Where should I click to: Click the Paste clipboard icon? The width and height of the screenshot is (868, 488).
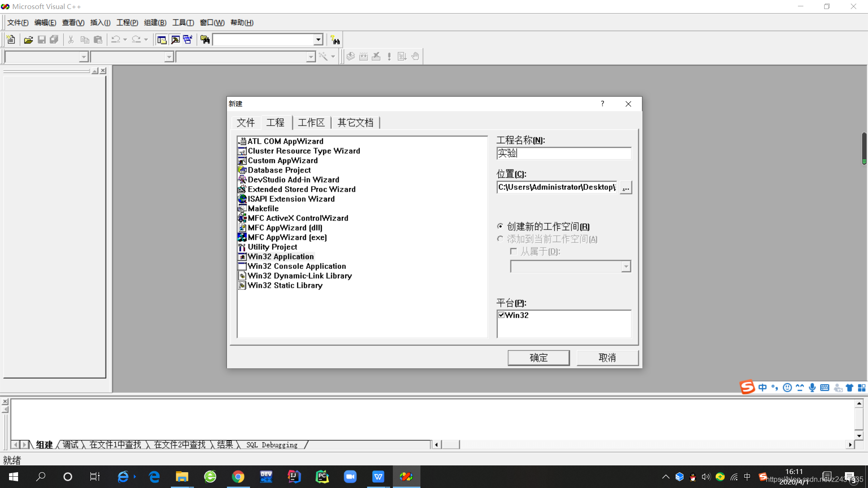coord(98,40)
